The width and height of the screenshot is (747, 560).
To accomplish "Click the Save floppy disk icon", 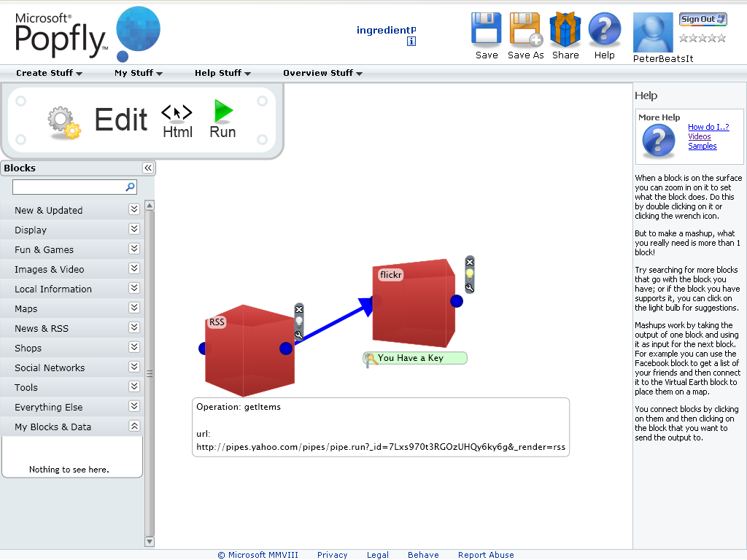I will [x=487, y=29].
